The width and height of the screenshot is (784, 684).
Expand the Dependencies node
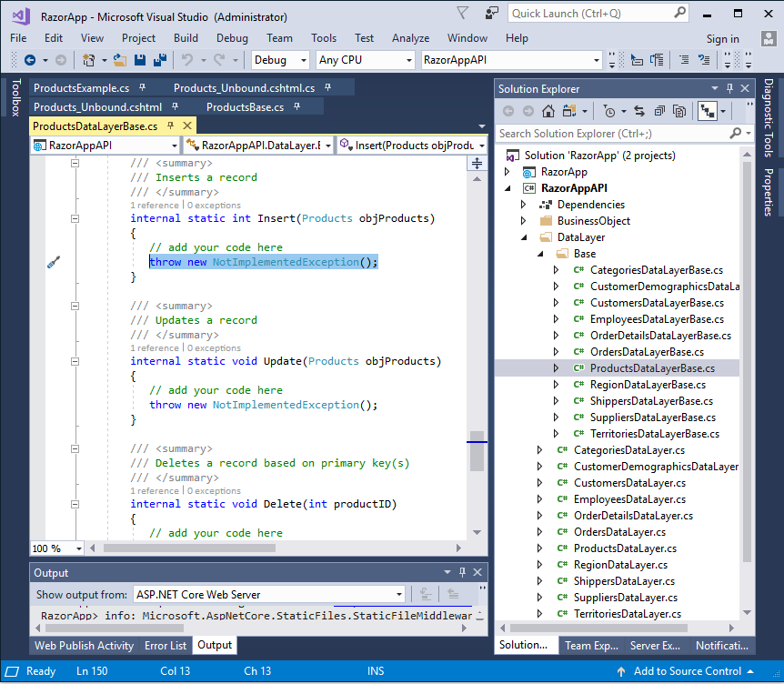click(x=524, y=205)
